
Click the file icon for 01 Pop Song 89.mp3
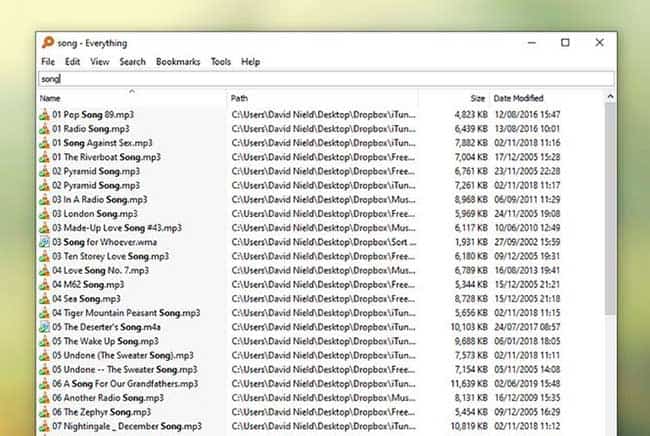click(44, 115)
